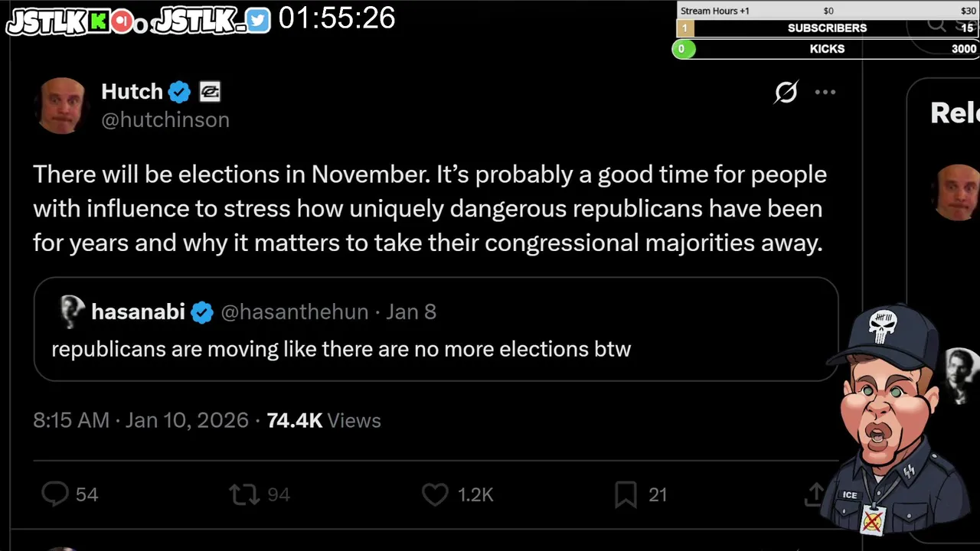Click hasanabi's small avatar in the quote
Screen dimensions: 980x551
71,311
